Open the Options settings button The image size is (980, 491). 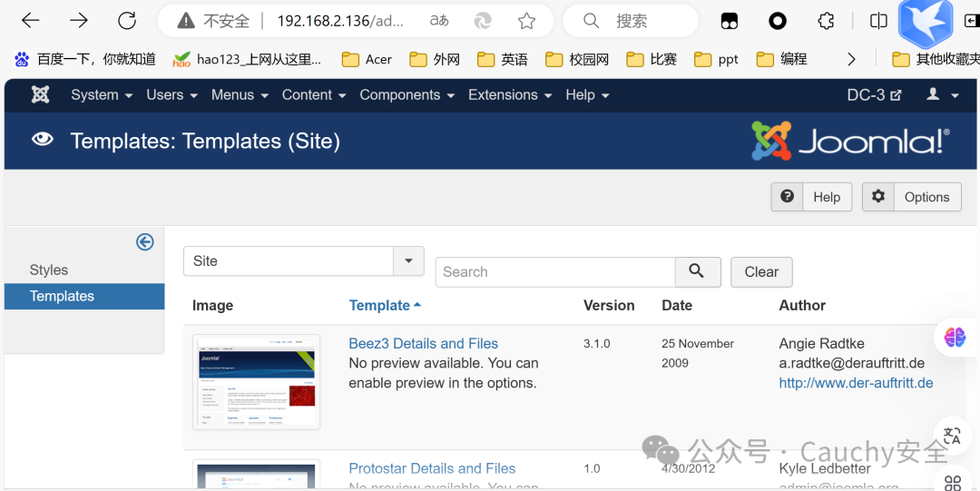[x=912, y=197]
